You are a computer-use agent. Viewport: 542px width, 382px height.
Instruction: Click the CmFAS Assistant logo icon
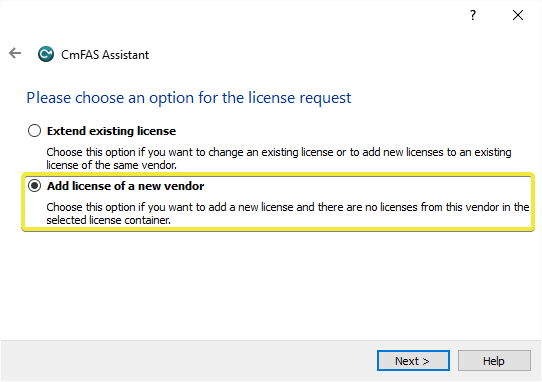tap(46, 54)
